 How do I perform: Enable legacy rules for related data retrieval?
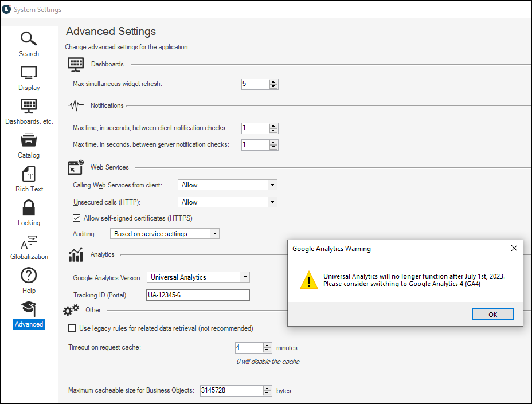[72, 328]
